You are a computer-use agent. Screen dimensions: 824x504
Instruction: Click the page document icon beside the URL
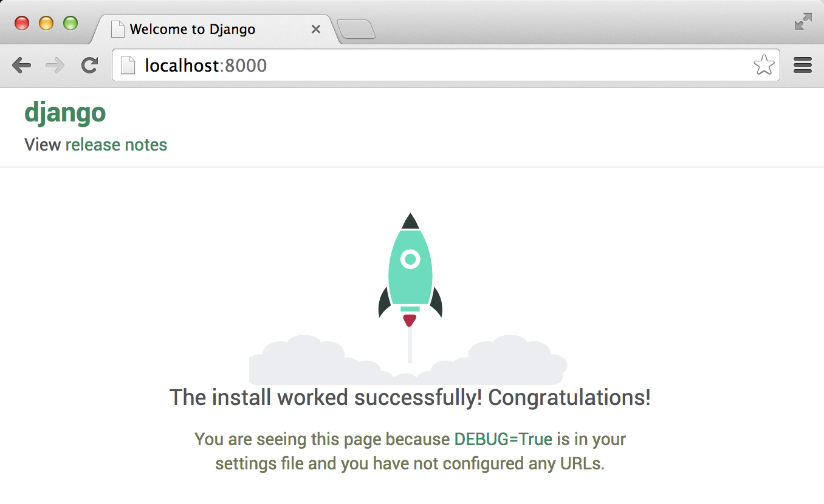[x=128, y=65]
